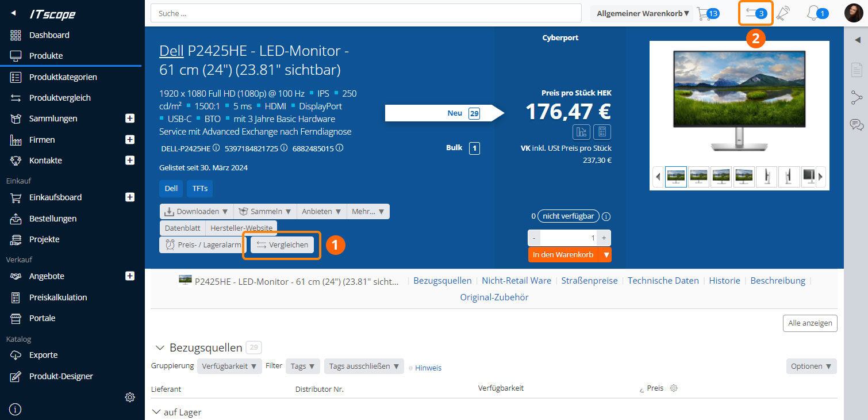Click info icon next to 5397184821725
Screen dimensions: 868x420
283,148
